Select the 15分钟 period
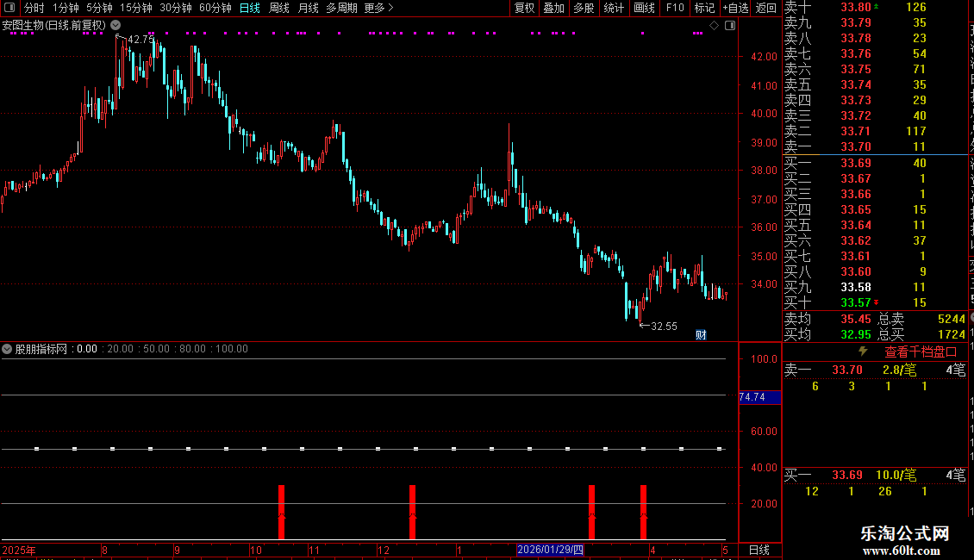 [x=136, y=8]
